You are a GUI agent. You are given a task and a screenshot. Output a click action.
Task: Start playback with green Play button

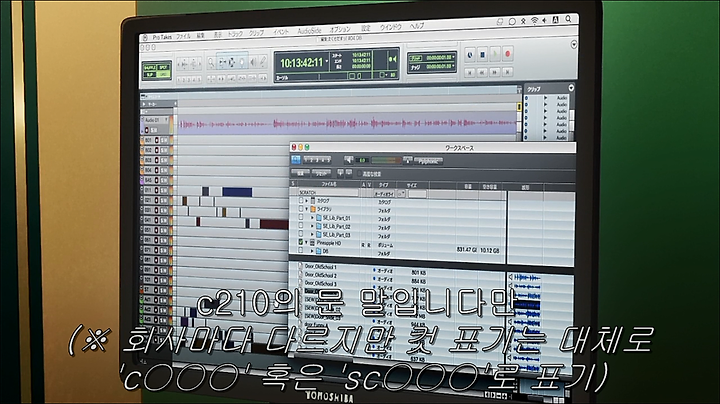pyautogui.click(x=495, y=54)
